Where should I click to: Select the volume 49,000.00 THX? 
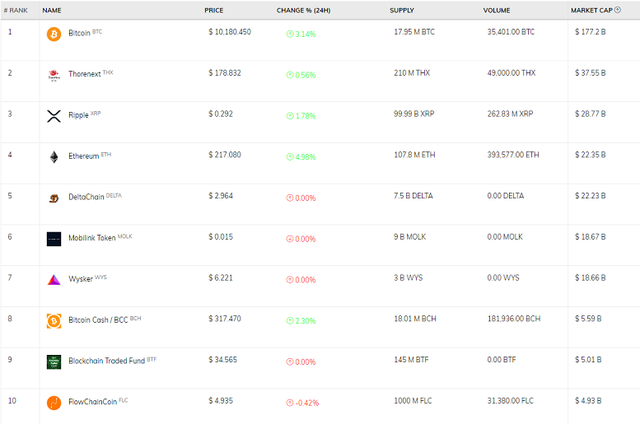(511, 73)
